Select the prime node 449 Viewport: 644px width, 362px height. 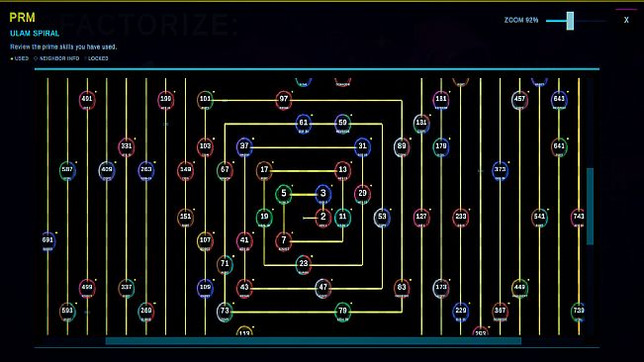click(519, 288)
